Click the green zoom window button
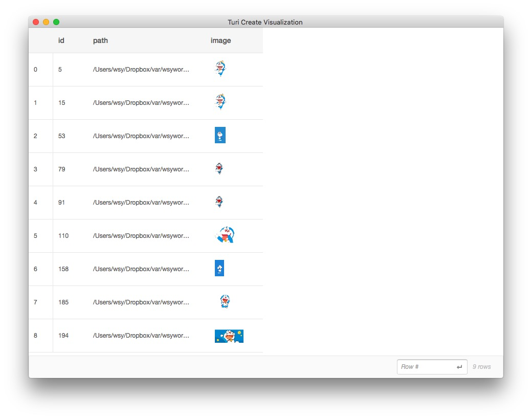The height and width of the screenshot is (419, 532). click(56, 22)
